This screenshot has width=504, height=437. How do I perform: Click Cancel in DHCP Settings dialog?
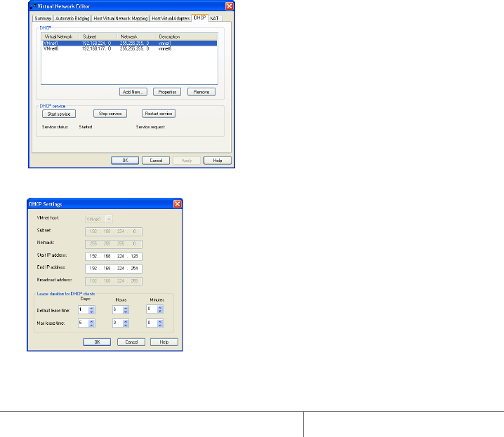[x=131, y=342]
